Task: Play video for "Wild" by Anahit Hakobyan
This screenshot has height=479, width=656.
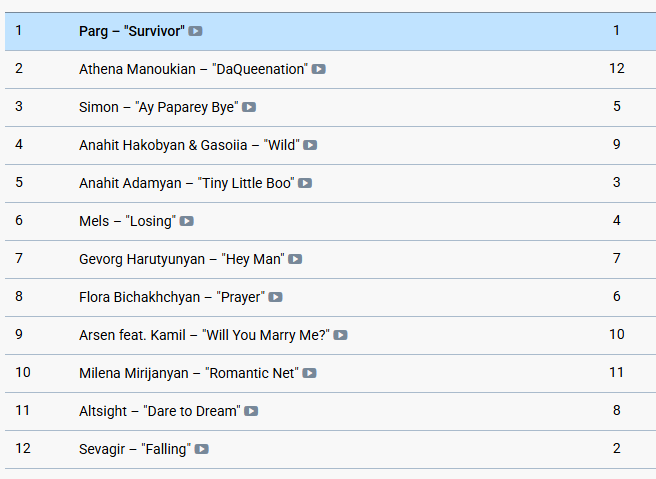Action: 311,145
